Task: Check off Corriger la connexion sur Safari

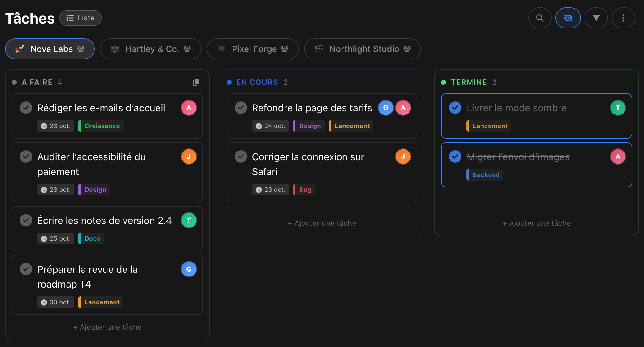Action: [241, 157]
